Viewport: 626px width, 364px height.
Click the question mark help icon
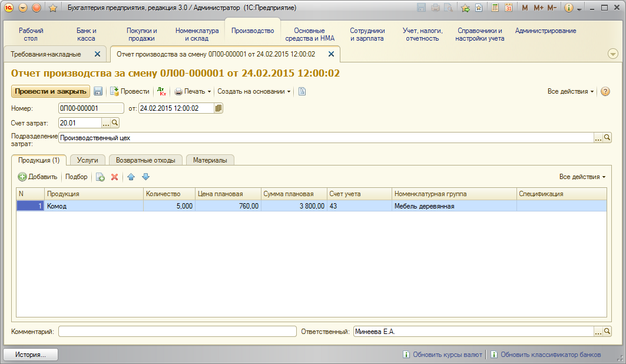click(605, 91)
